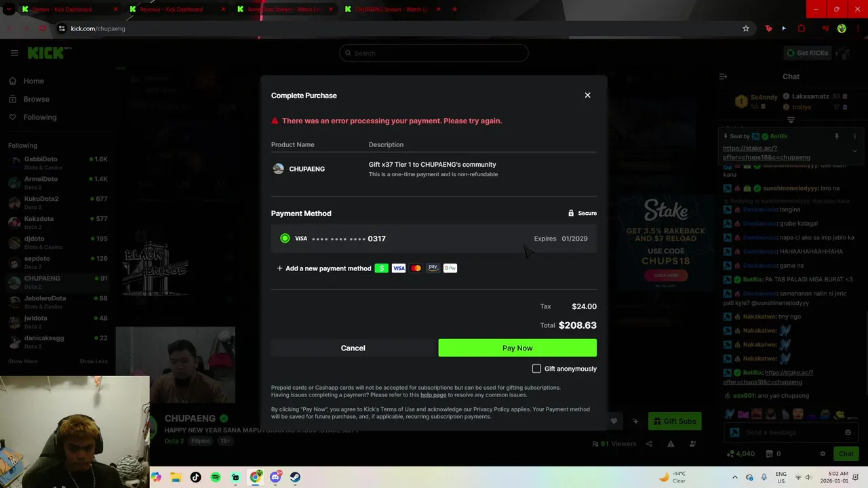Click the Stake CLICK HERE banner button
The width and height of the screenshot is (868, 488).
point(666,275)
